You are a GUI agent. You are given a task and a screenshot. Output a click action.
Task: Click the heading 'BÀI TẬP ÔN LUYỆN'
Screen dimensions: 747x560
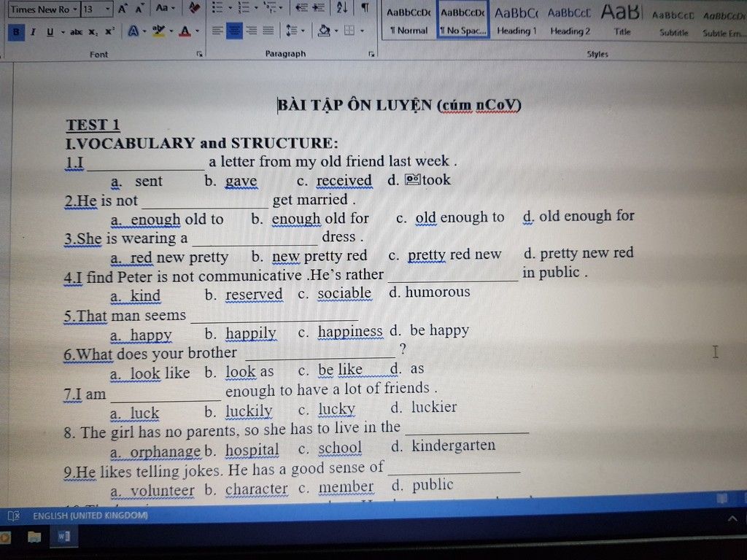(x=355, y=105)
